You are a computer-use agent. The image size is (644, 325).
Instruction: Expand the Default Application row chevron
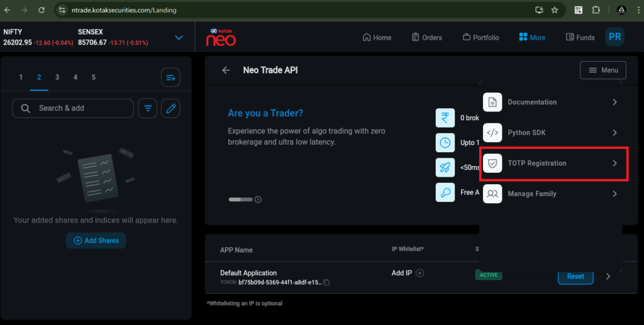[x=608, y=276]
